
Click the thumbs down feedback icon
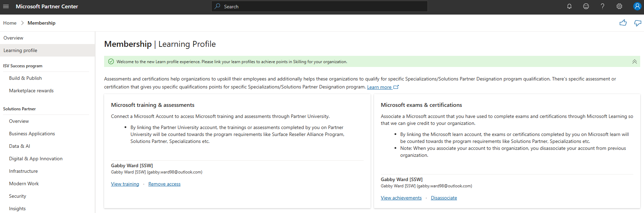638,23
